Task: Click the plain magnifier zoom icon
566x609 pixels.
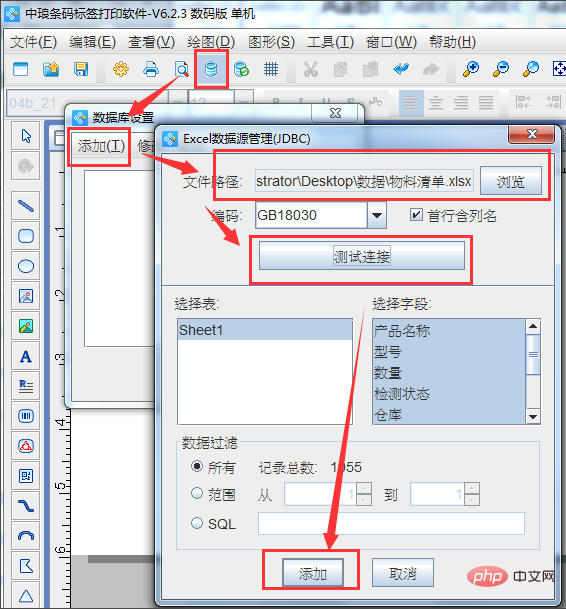Action: pos(531,70)
